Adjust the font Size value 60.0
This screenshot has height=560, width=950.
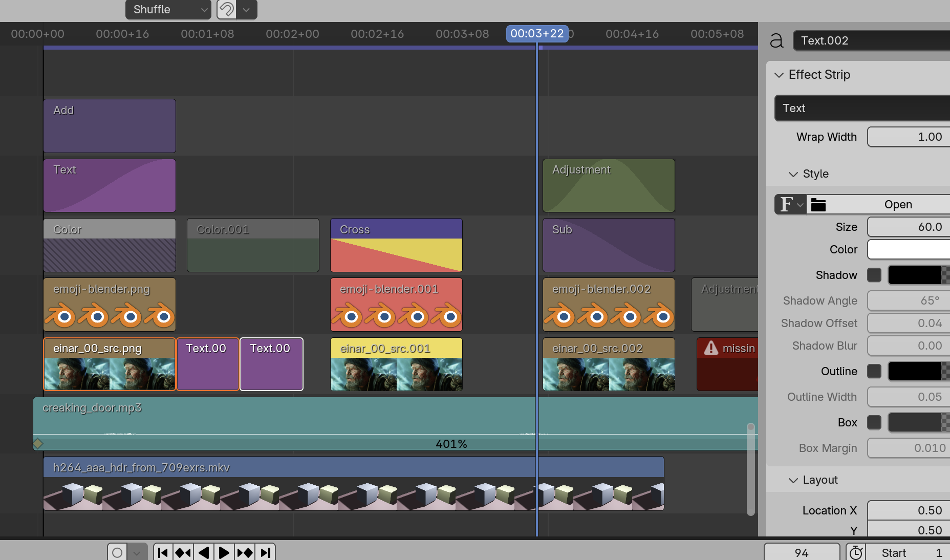pos(909,227)
